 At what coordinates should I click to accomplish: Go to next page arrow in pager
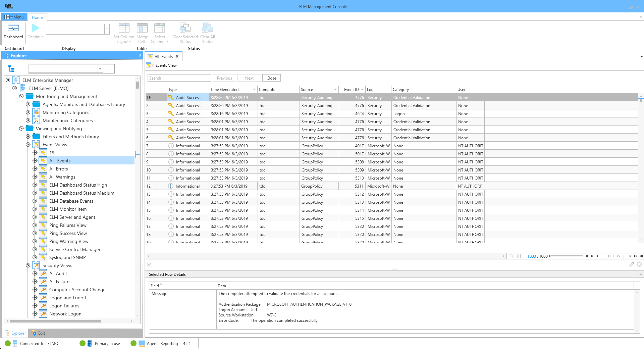(x=630, y=256)
